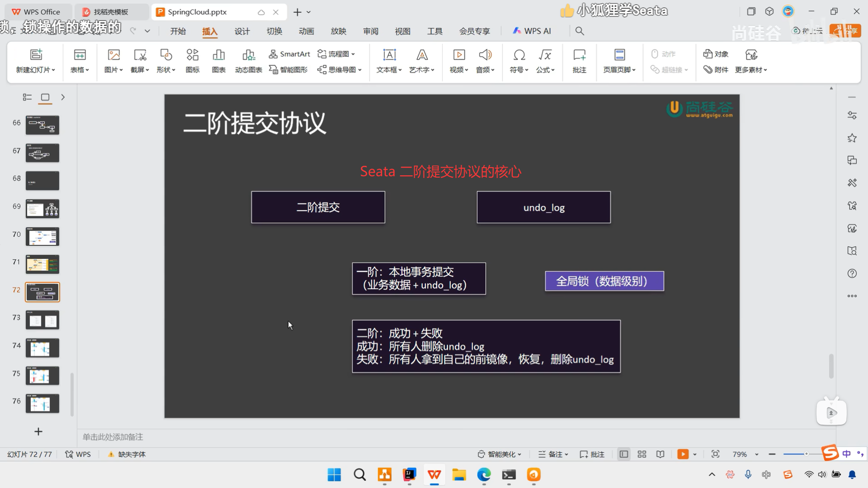Switch to slide sorter view icon
868x488 pixels.
[x=642, y=454]
